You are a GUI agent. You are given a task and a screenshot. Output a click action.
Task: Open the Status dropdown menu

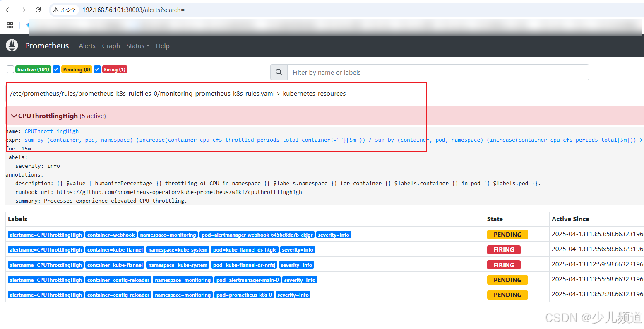(138, 46)
